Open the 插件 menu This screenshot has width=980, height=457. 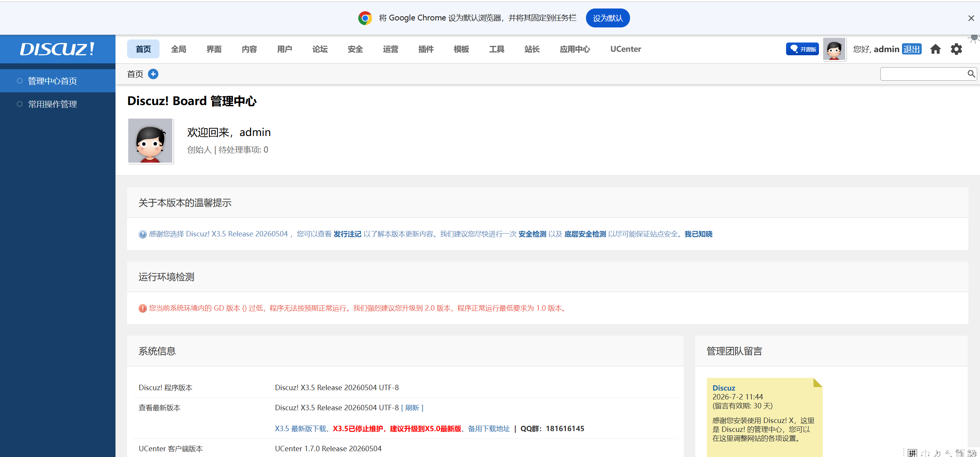(426, 49)
